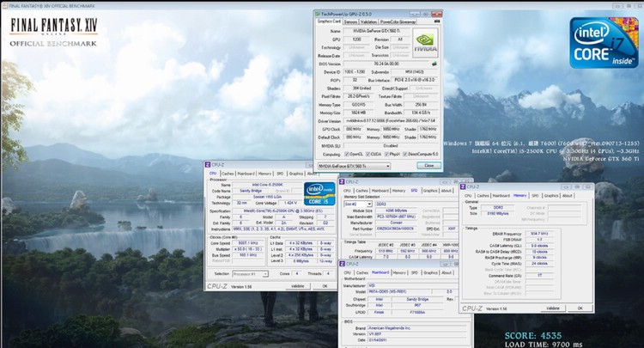Click the CPU-Z title icon of the CPU tab window
The height and width of the screenshot is (348, 644).
click(x=208, y=165)
